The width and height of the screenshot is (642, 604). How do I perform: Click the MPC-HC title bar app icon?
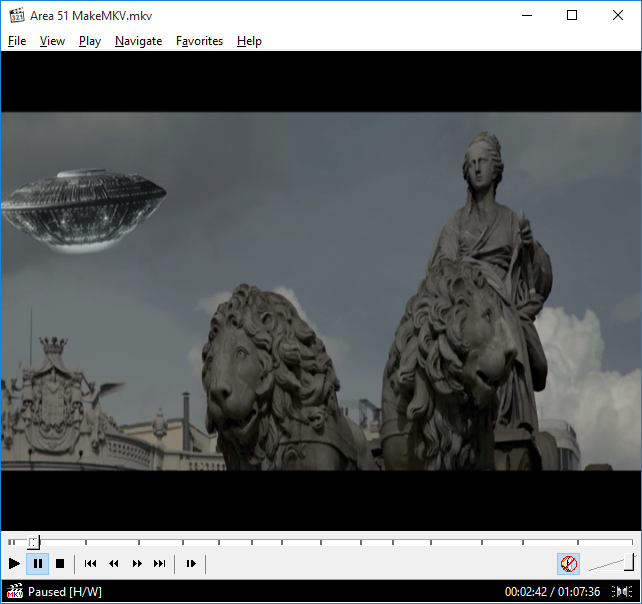tap(17, 16)
